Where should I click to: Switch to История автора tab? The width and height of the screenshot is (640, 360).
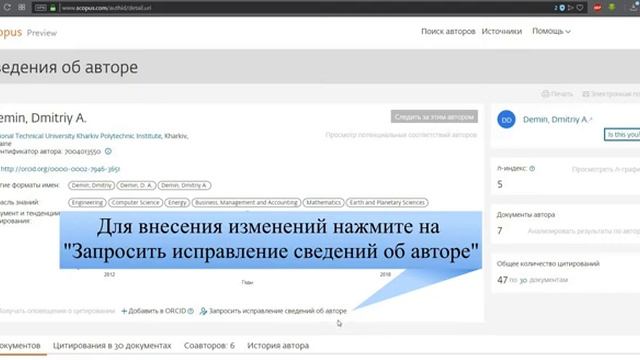click(x=278, y=346)
